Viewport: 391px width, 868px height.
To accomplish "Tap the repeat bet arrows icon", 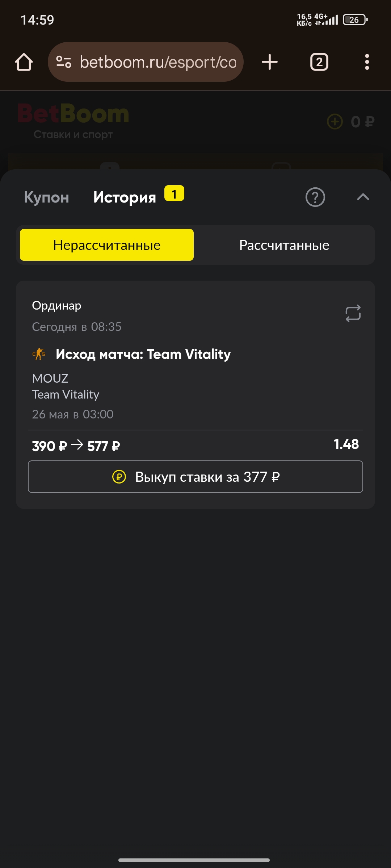I will coord(353,313).
